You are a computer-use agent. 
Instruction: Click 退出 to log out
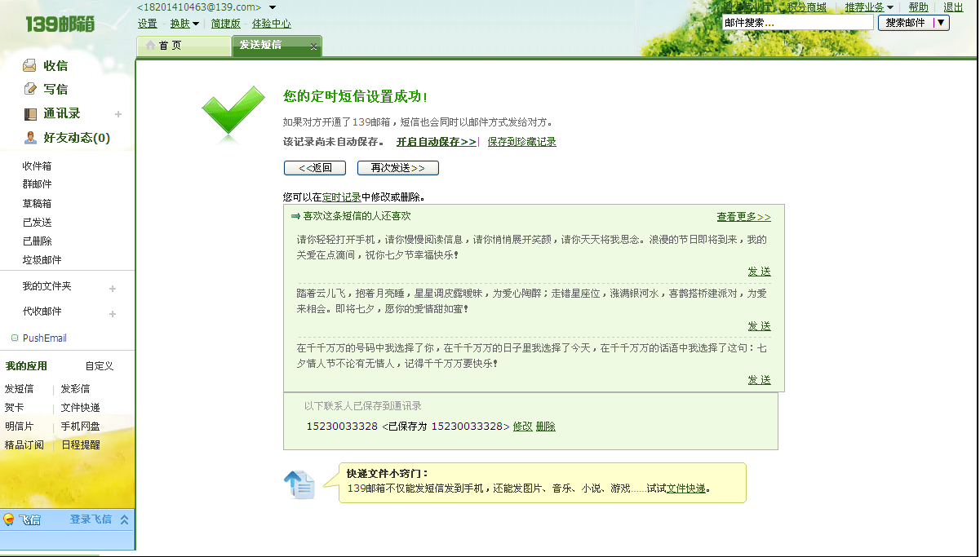pyautogui.click(x=954, y=7)
